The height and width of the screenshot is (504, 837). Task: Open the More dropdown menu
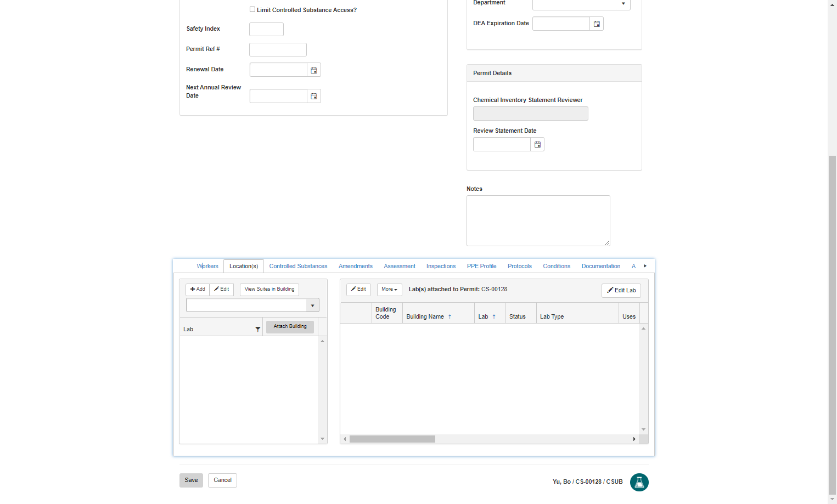coord(389,290)
